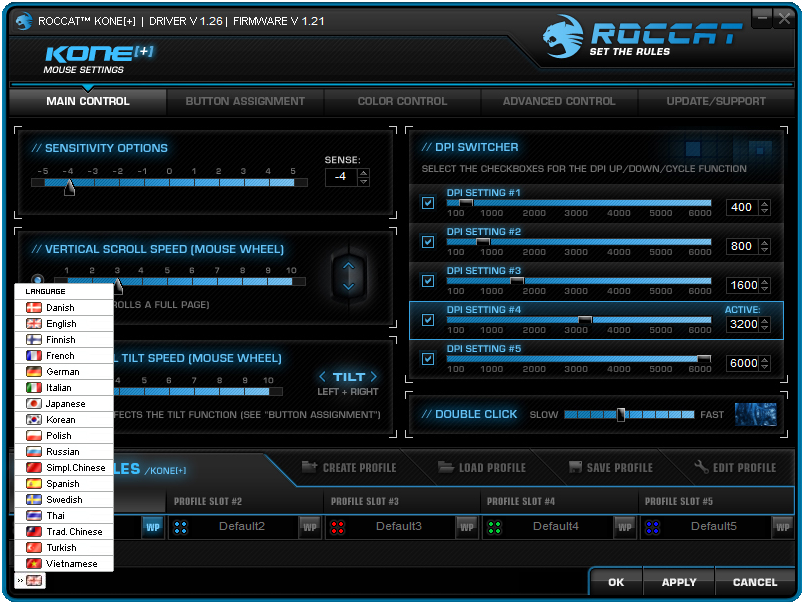Adjust DPI Setting #3 value stepper
Screen dimensions: 803x605
764,285
